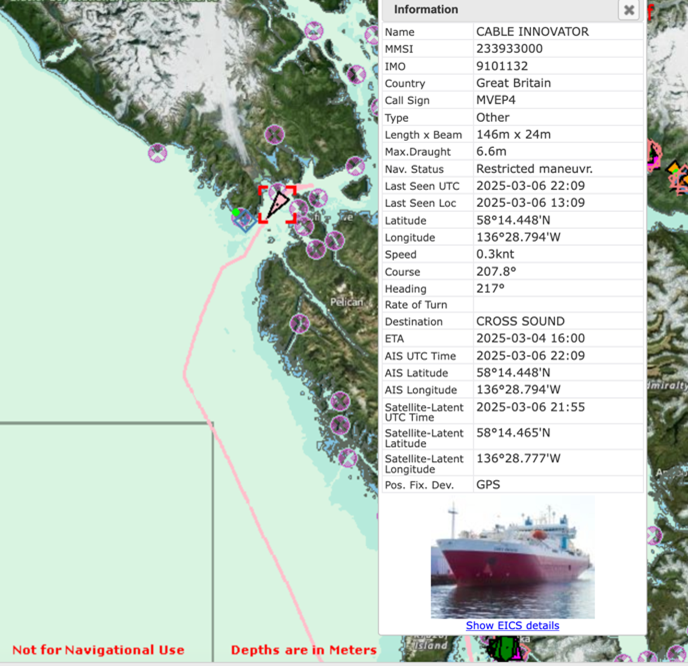This screenshot has width=688, height=666.
Task: Select the destination value CROSS SOUND
Action: coord(520,322)
